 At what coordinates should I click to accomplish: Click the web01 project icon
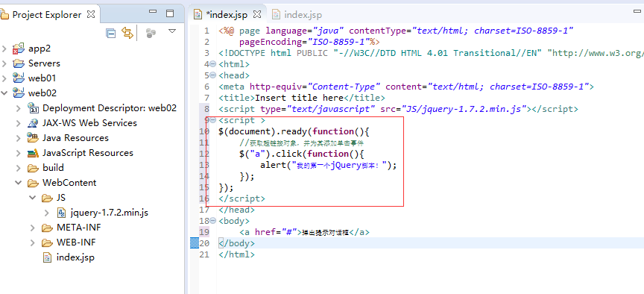click(19, 78)
